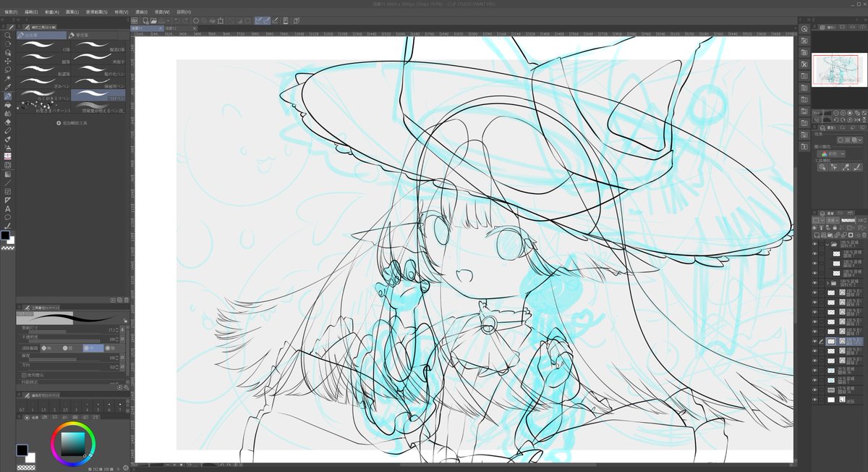Screen dimensions: 868x472
Task: Expand the second layer folder arrow
Action: point(827,283)
